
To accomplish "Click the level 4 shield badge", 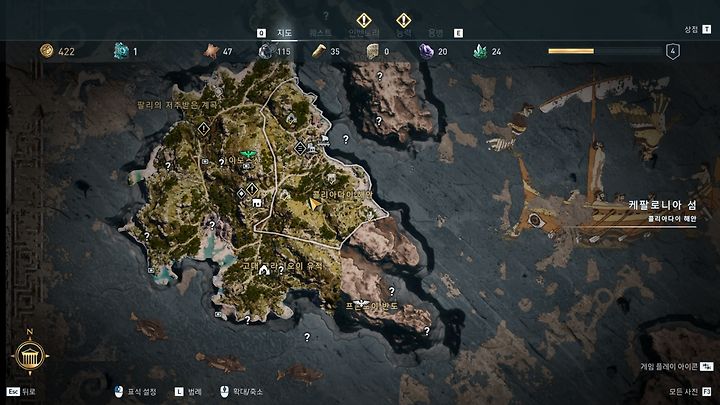I will coord(673,51).
